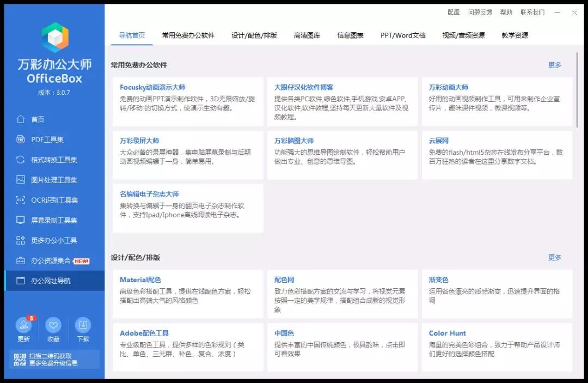
Task: Click the vertical scrollbar on the right
Action: point(578,90)
